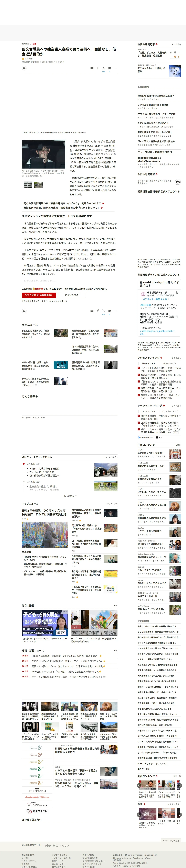This screenshot has height=868, width=186.
Task: Open 大阪のど真ん中にパンの天国 content
Action: [152, 505]
